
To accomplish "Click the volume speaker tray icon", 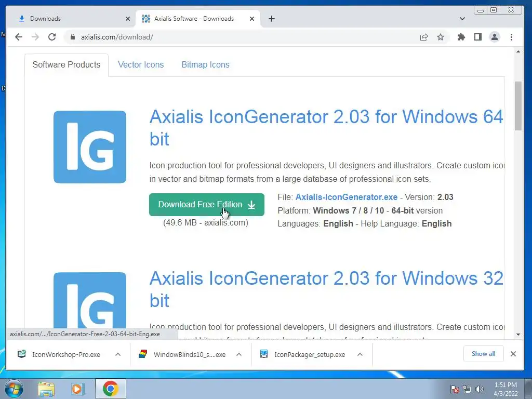I will coord(480,389).
